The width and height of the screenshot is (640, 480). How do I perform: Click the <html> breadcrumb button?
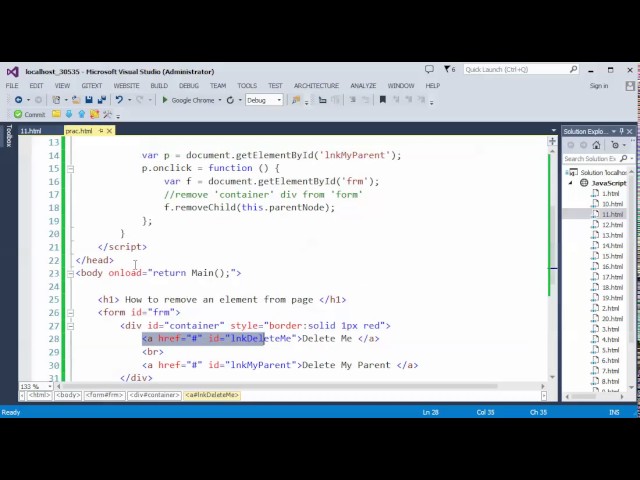point(39,395)
